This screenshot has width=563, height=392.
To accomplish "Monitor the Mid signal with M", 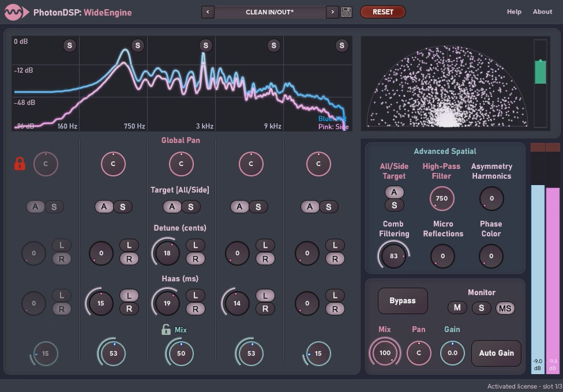I will tap(457, 308).
